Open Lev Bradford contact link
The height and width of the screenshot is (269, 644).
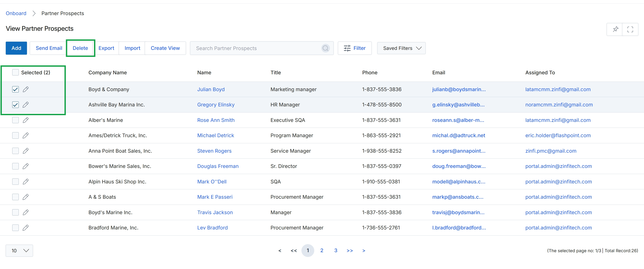[212, 228]
